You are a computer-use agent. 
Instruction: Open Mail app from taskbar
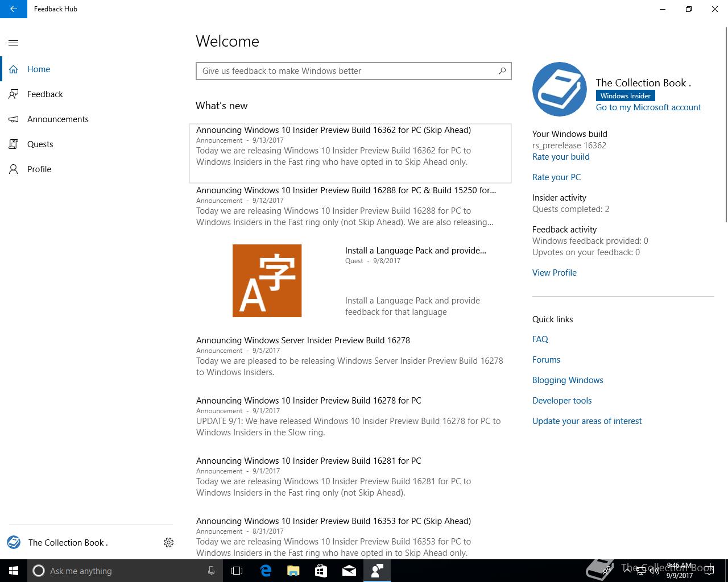(349, 571)
